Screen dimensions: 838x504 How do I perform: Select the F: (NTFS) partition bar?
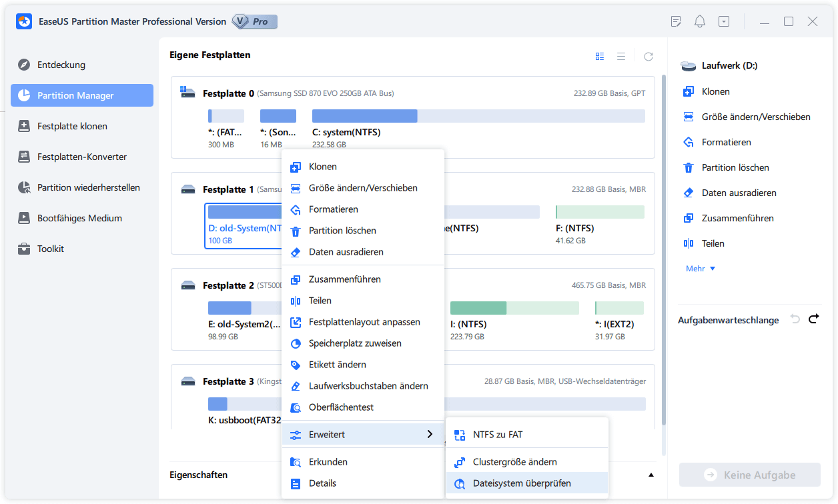pyautogui.click(x=600, y=212)
